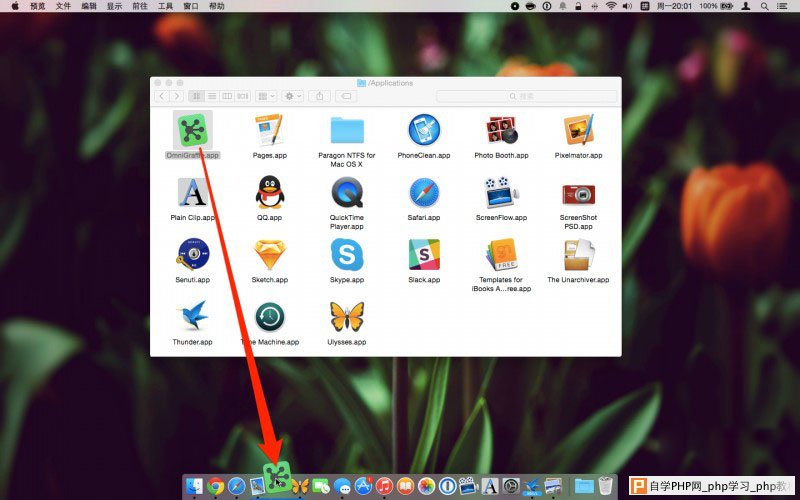
Task: Launch Safari from the Dock
Action: tap(236, 486)
